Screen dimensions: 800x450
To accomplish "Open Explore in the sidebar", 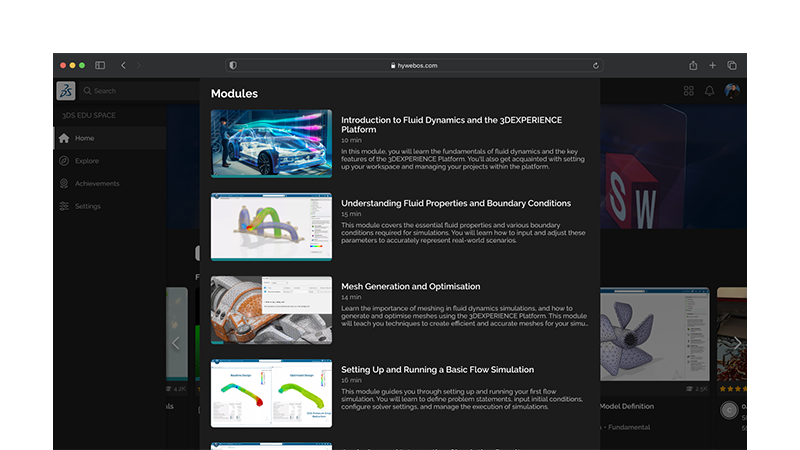I will click(86, 161).
